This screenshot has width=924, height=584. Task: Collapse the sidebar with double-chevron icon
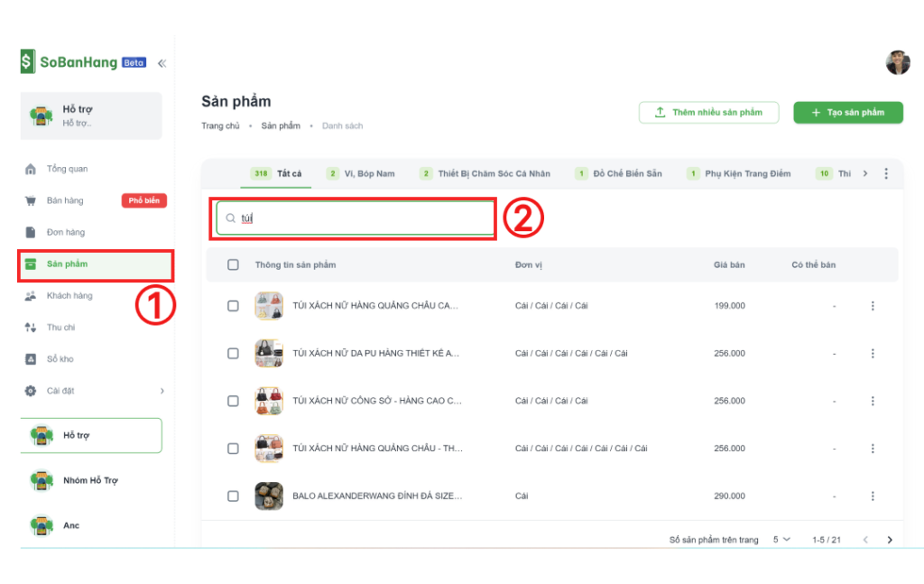pos(162,63)
